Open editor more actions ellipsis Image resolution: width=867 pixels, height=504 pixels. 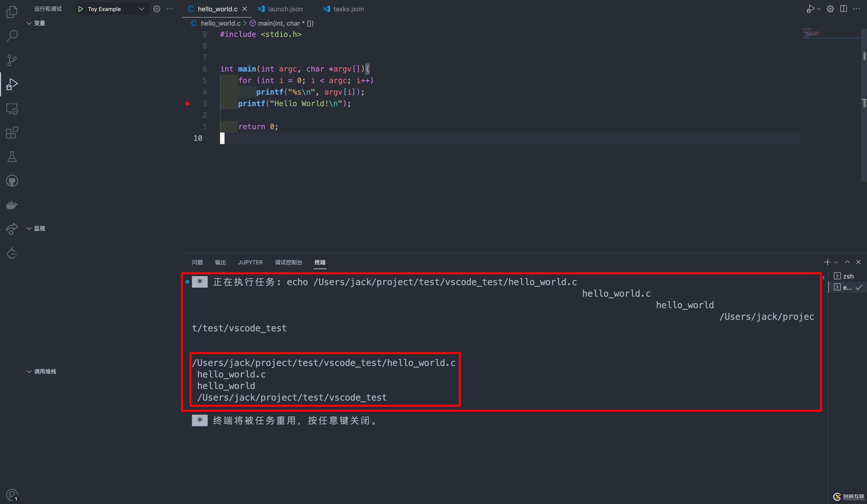[x=856, y=9]
